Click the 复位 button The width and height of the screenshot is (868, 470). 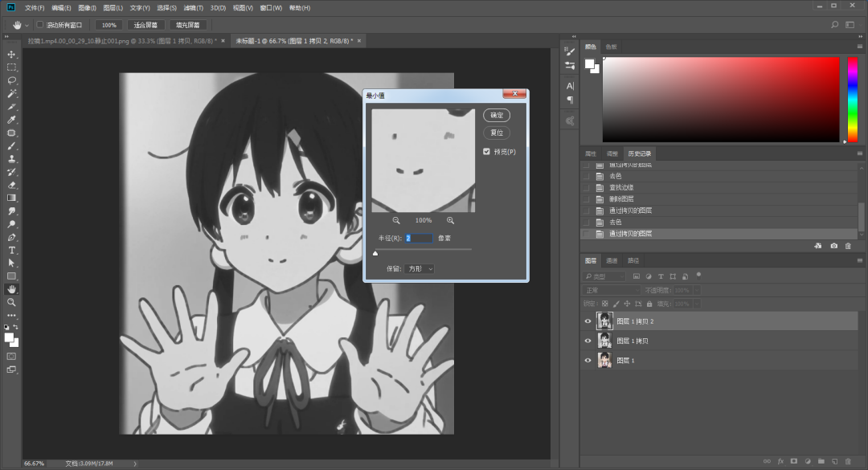(x=497, y=133)
